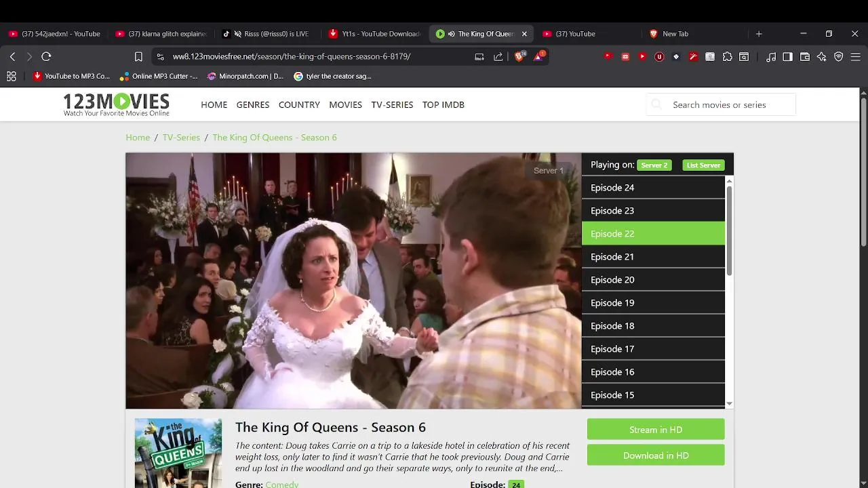Unmute the Risss TikTok LIVE tab

coord(238,34)
